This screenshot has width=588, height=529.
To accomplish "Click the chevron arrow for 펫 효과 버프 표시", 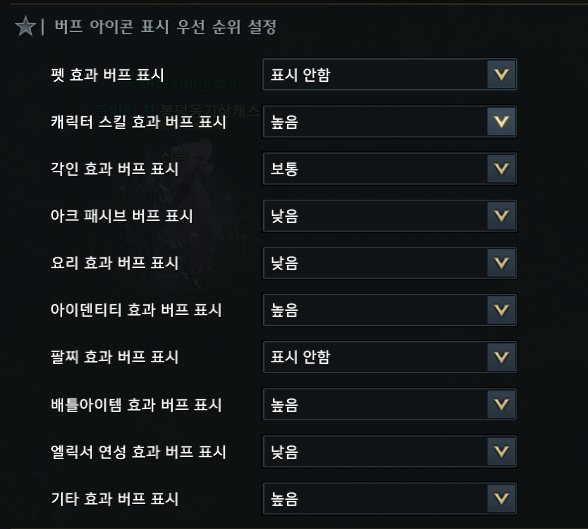I will pyautogui.click(x=501, y=74).
